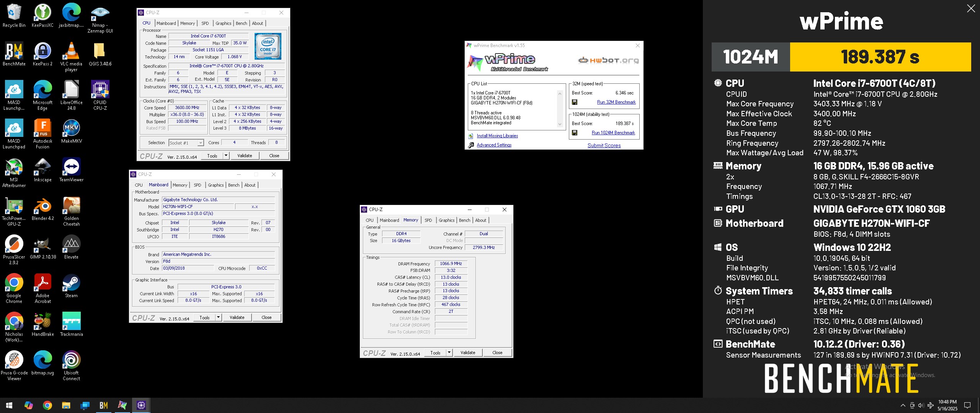Image resolution: width=980 pixels, height=413 pixels.
Task: Click the Run 32M Benchmark link
Action: (616, 102)
